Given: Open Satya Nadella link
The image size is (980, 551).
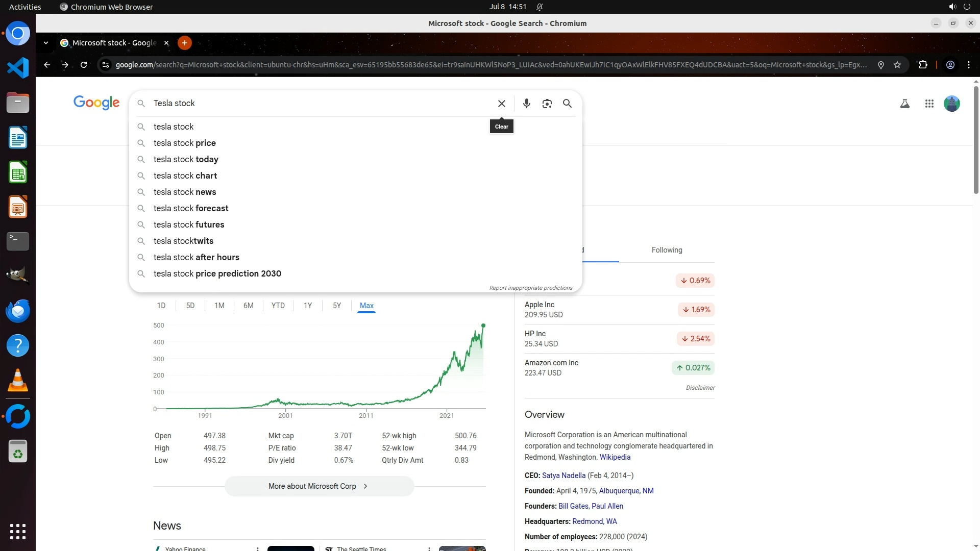Looking at the screenshot, I should (563, 475).
